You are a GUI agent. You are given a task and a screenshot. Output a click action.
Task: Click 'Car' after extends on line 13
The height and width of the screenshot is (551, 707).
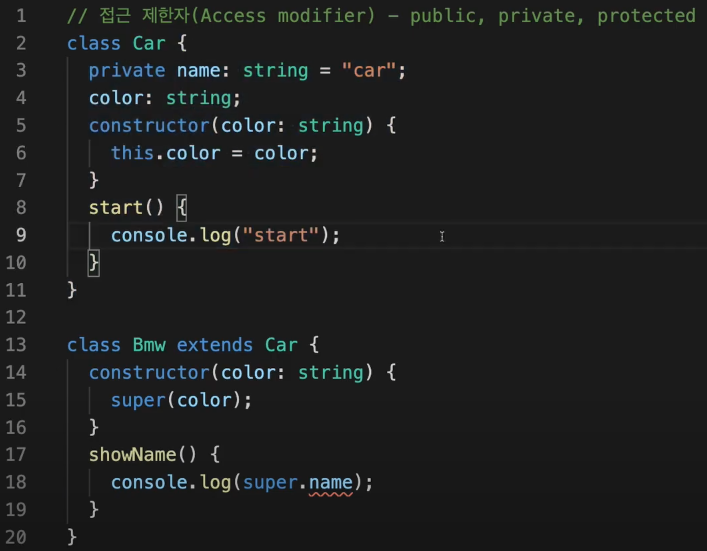[281, 345]
